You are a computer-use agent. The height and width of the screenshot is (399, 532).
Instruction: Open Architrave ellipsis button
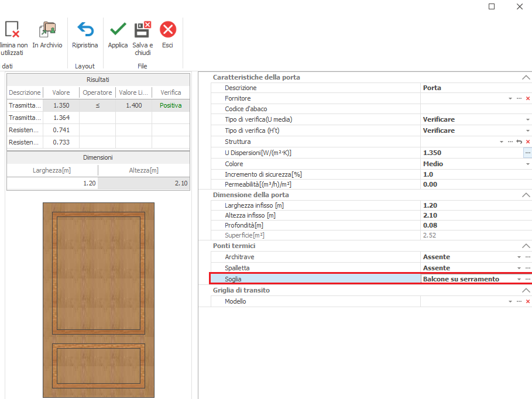(x=527, y=257)
